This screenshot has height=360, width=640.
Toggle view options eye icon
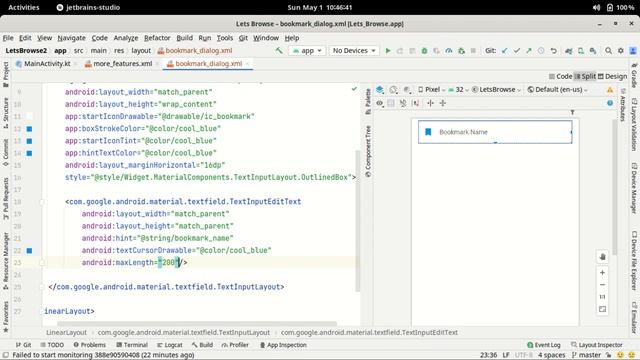coord(380,103)
